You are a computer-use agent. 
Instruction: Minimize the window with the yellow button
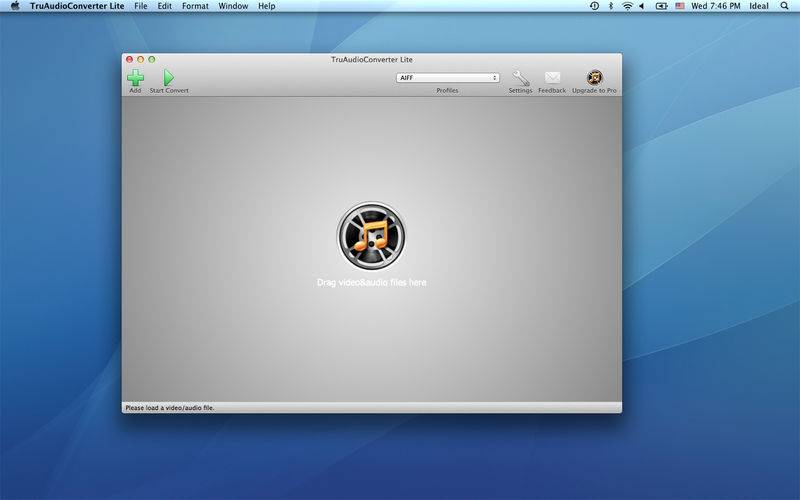[141, 59]
